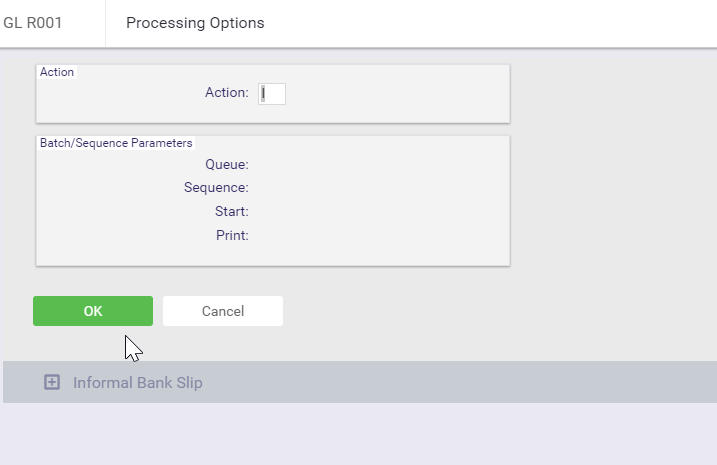Click the Queue: label
This screenshot has width=717, height=465.
227,165
